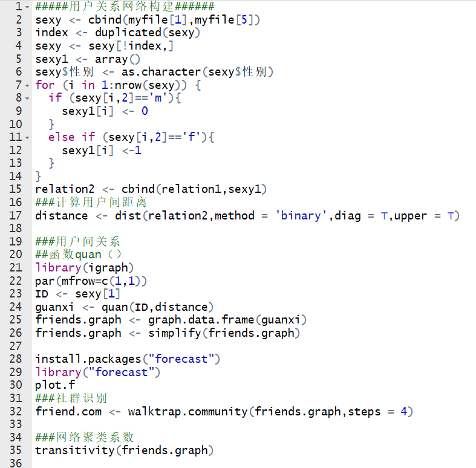Viewport: 476px width, 468px height.
Task: Click 'upper = T' on line 17
Action: [x=423, y=216]
